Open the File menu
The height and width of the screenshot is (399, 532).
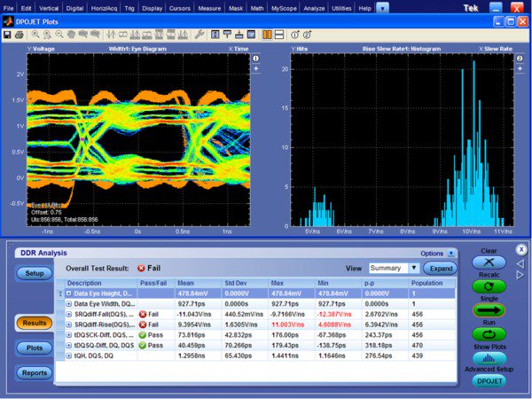(x=8, y=8)
